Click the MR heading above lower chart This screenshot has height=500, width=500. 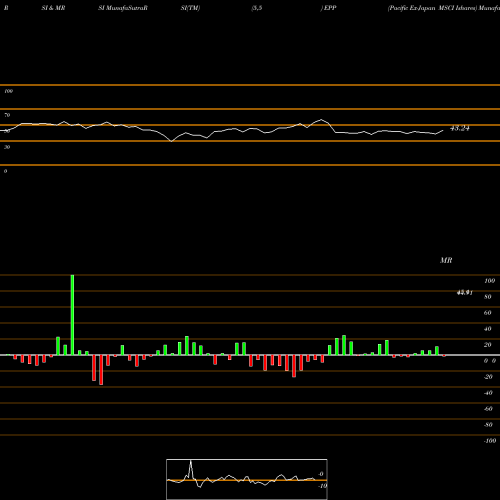446,260
